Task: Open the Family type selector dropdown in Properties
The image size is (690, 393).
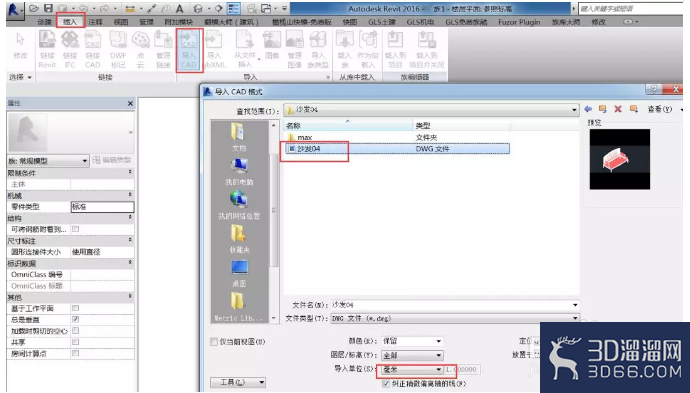Action: (x=48, y=161)
